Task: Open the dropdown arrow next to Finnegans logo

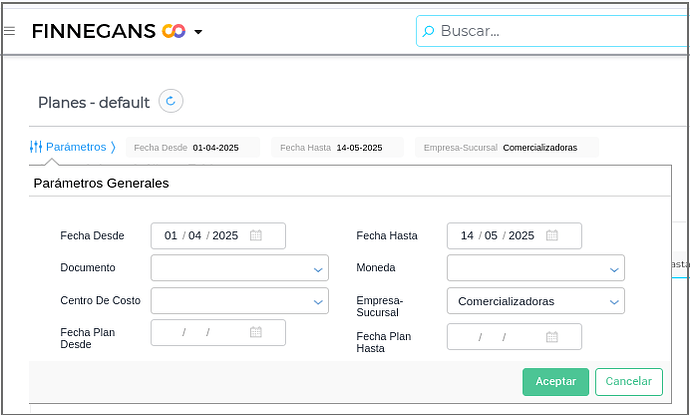Action: click(198, 32)
